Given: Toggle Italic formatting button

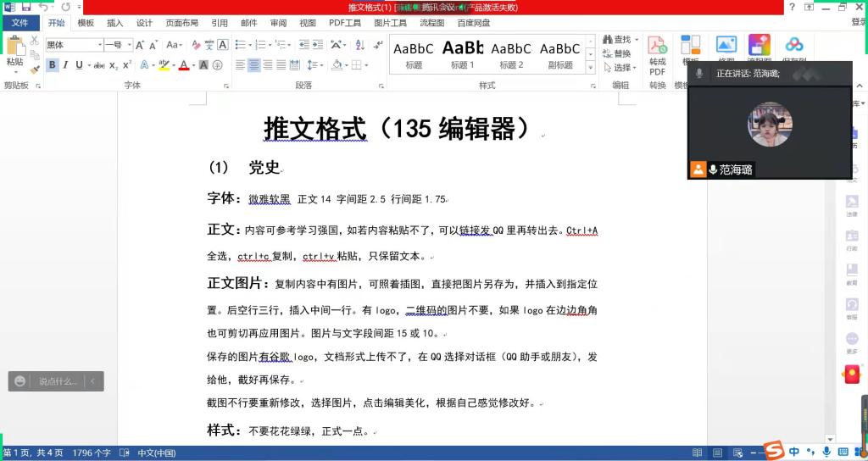Looking at the screenshot, I should 65,65.
